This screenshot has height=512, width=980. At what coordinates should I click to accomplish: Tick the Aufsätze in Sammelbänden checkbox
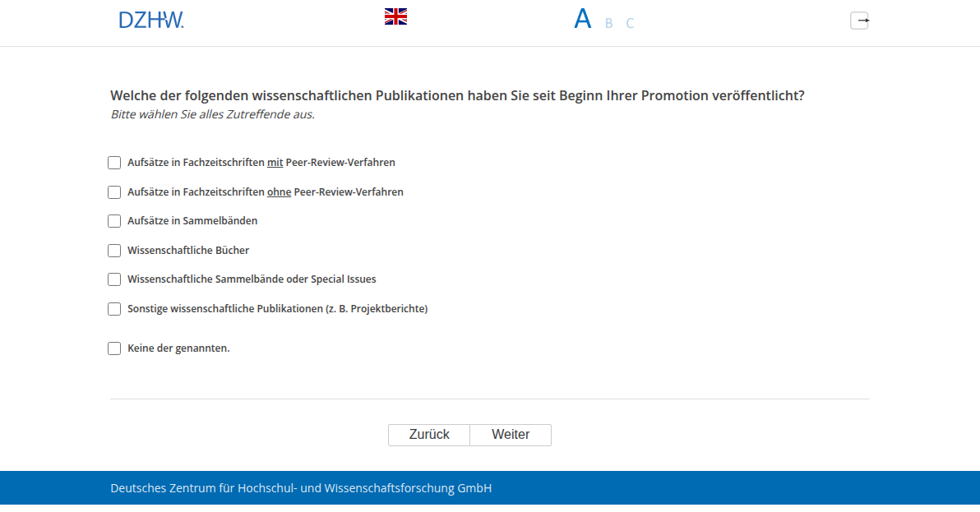pyautogui.click(x=114, y=221)
